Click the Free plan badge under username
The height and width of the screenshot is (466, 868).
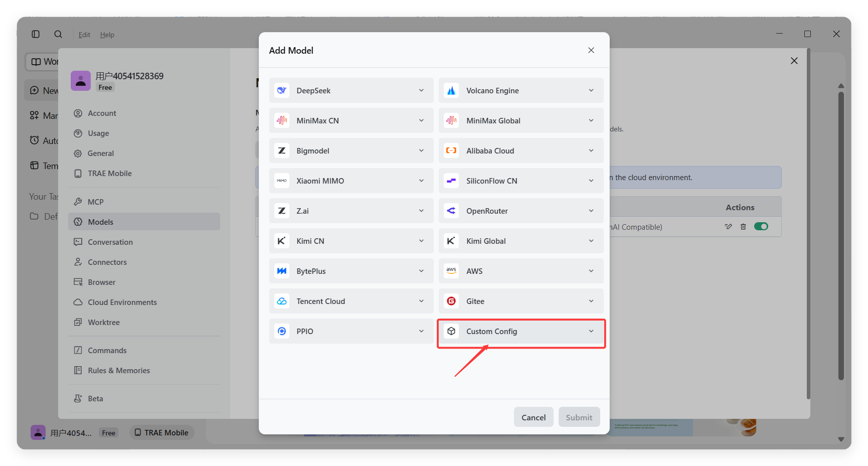coord(105,87)
